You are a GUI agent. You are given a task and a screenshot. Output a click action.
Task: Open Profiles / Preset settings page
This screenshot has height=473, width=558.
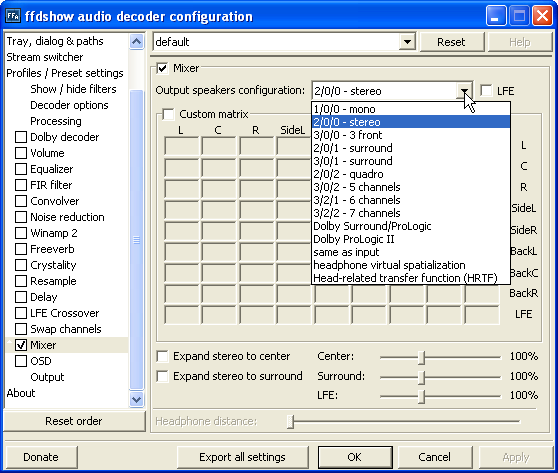[65, 73]
